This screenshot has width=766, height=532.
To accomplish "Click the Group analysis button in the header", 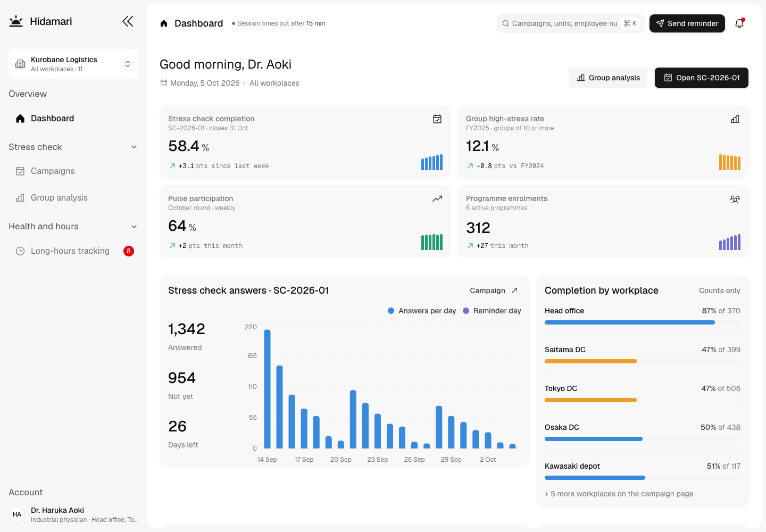I will (x=608, y=78).
